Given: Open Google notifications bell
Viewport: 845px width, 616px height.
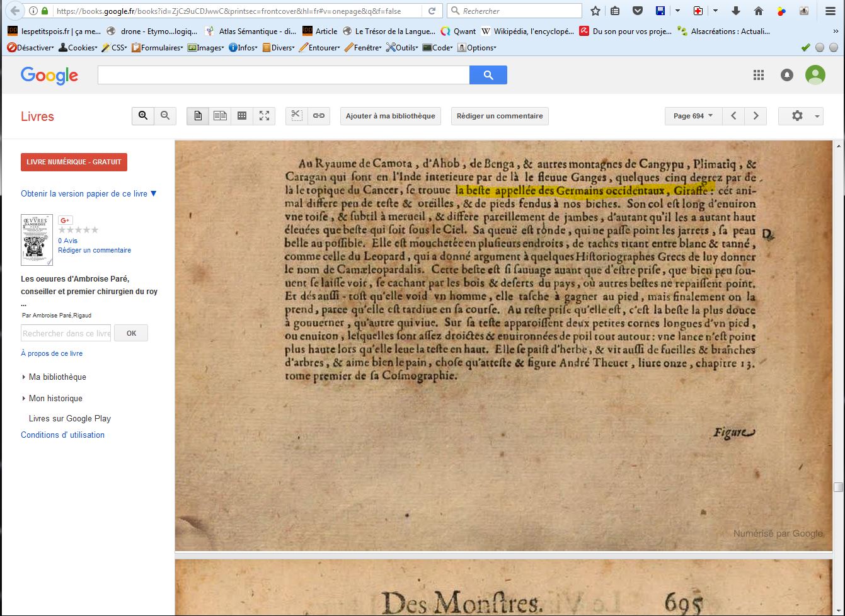Looking at the screenshot, I should click(787, 75).
